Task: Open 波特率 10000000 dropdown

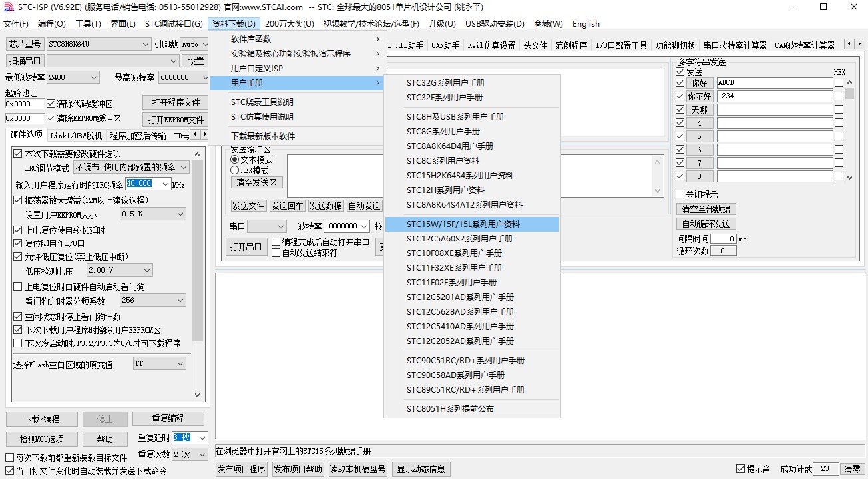Action: coord(346,226)
